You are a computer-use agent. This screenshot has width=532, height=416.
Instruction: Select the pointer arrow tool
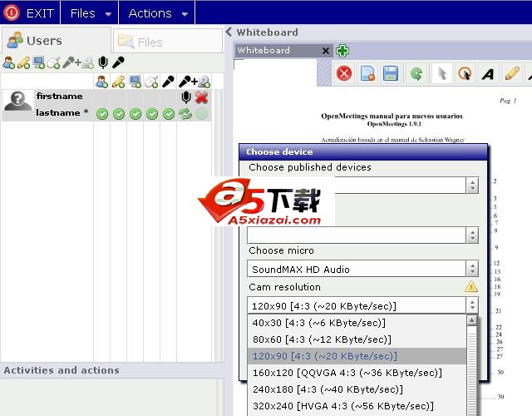[441, 74]
